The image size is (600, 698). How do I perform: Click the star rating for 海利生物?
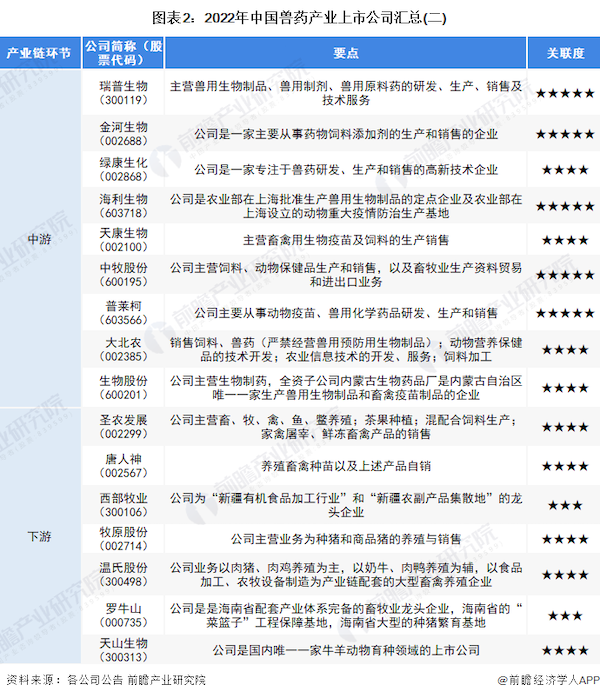(565, 206)
